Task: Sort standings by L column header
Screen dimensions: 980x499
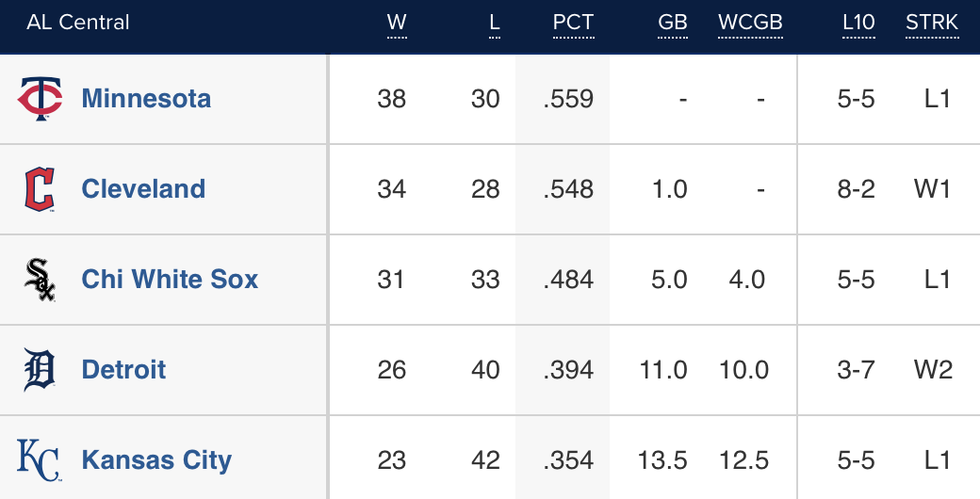Action: [495, 23]
